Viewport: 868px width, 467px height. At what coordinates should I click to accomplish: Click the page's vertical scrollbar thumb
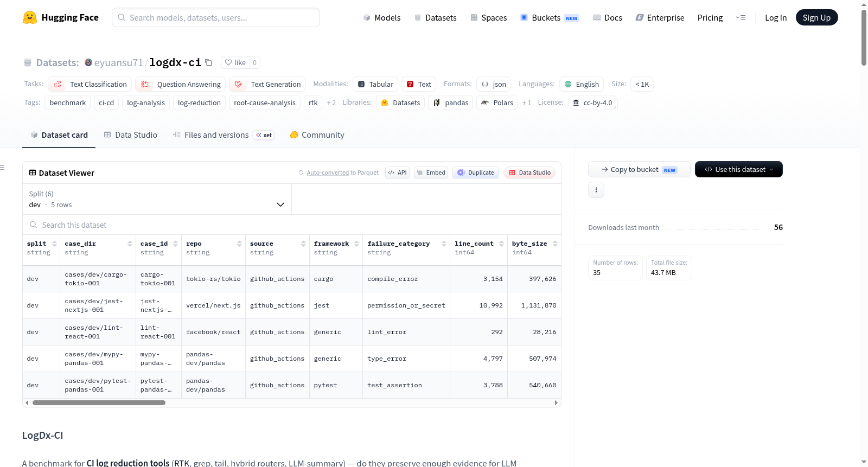point(864,37)
